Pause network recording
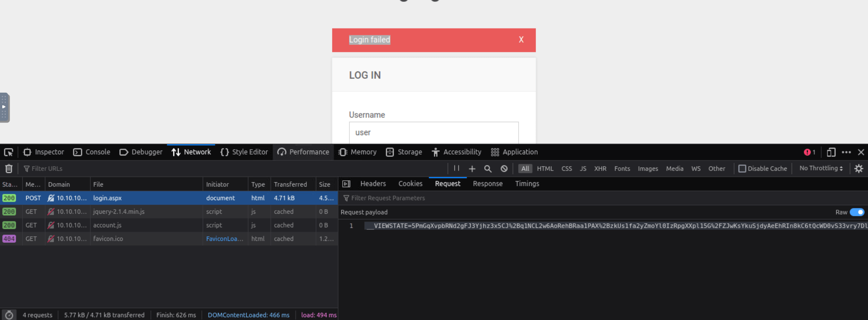 [x=457, y=169]
